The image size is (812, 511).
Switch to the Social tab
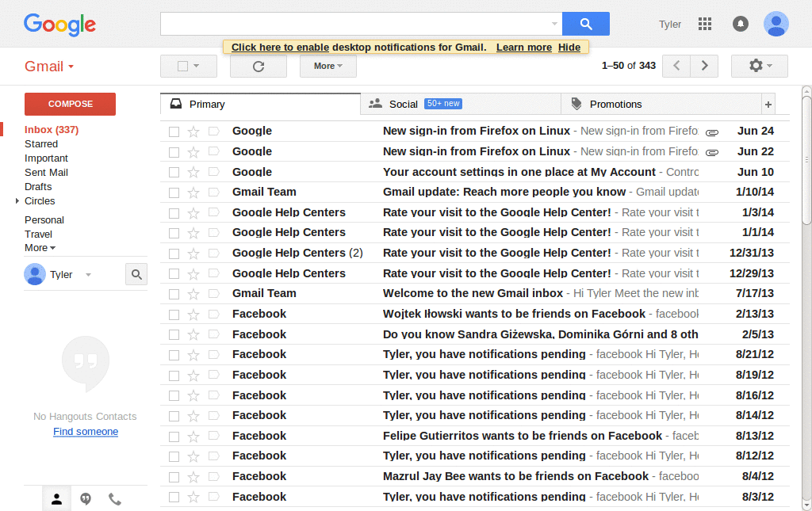click(x=461, y=104)
